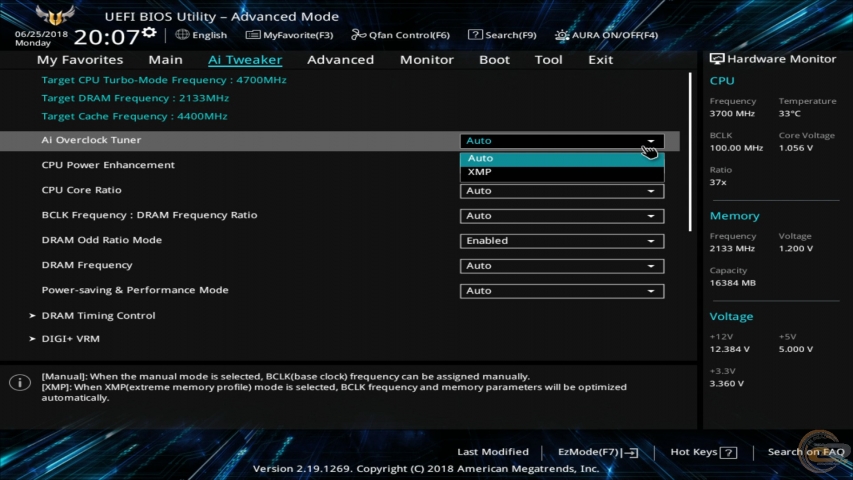This screenshot has height=480, width=853.
Task: Open the BCLK Frequency : DRAM Frequency Ratio dropdown
Action: point(562,216)
